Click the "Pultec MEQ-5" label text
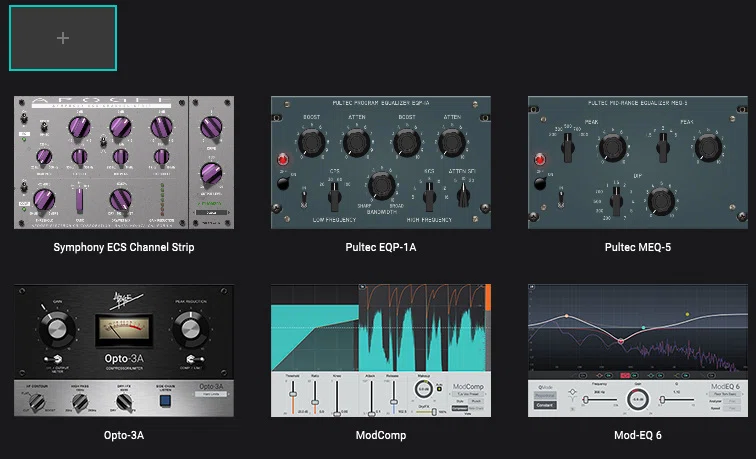The height and width of the screenshot is (459, 756). click(638, 247)
